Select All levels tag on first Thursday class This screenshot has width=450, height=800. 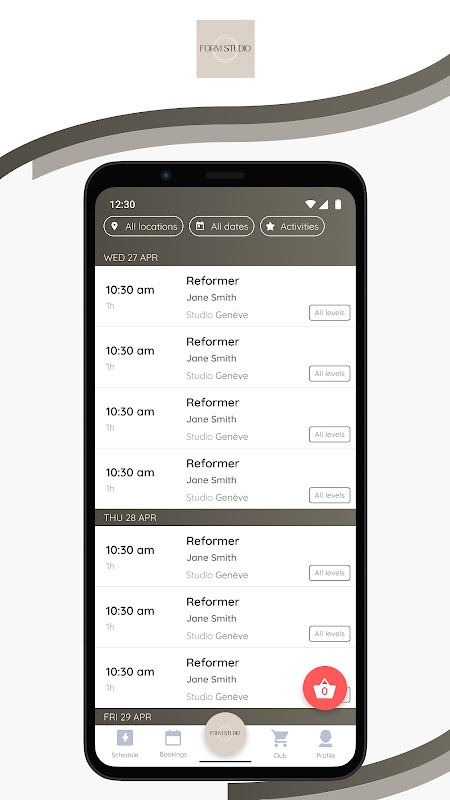(x=330, y=573)
